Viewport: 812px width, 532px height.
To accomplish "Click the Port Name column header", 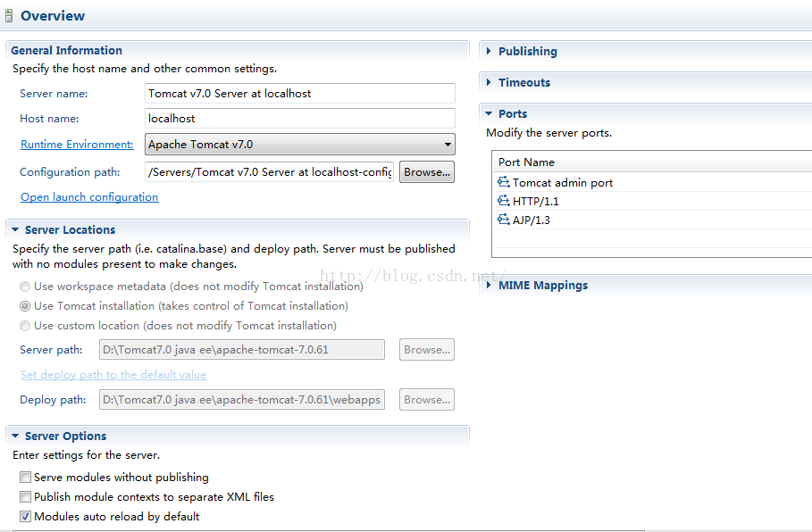I will coord(526,162).
